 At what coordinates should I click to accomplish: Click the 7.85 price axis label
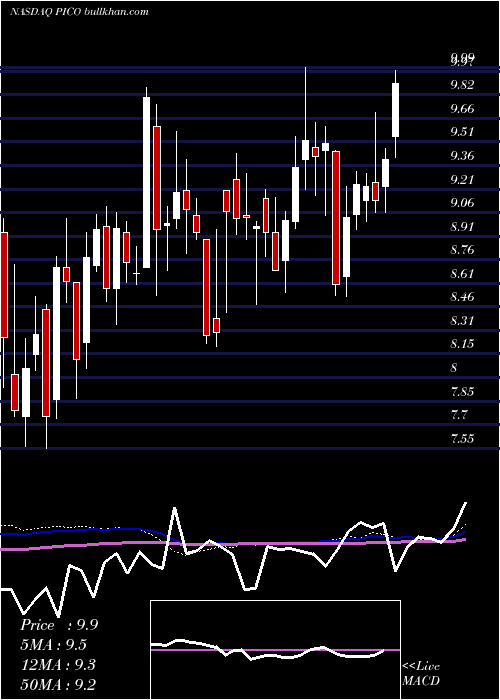462,392
